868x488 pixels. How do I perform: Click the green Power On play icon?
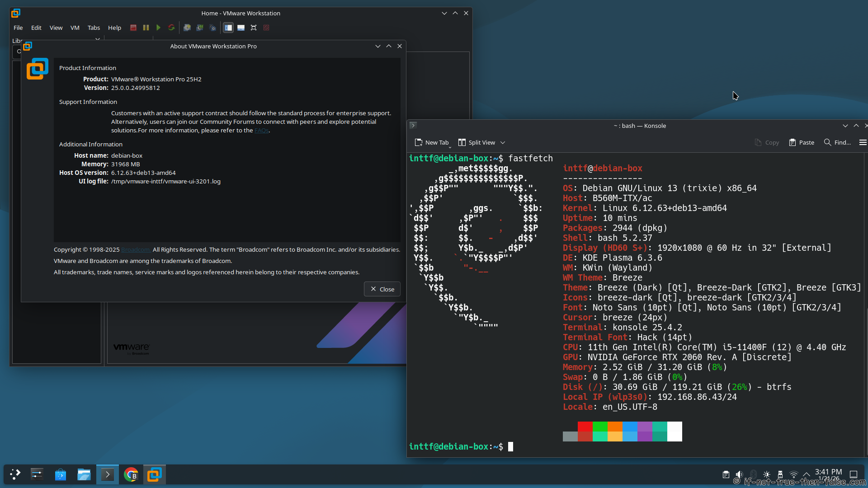click(x=158, y=28)
